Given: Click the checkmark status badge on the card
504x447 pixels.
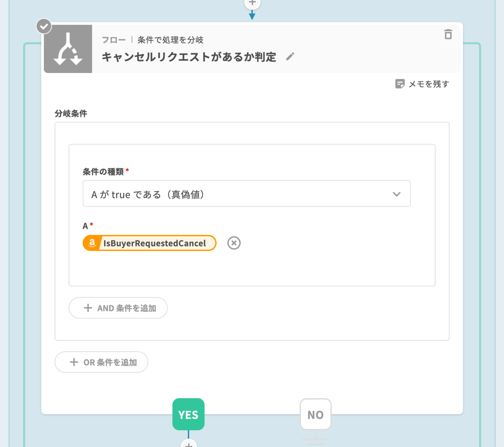Looking at the screenshot, I should point(44,26).
